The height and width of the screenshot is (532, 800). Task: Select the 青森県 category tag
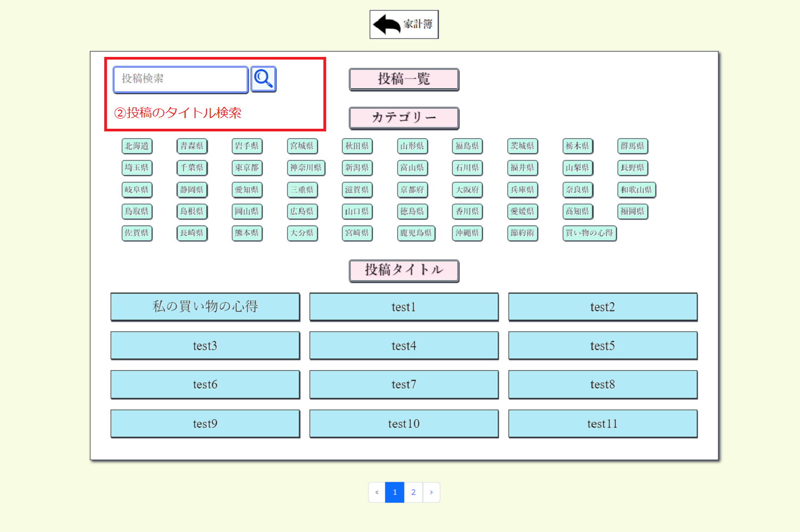192,146
